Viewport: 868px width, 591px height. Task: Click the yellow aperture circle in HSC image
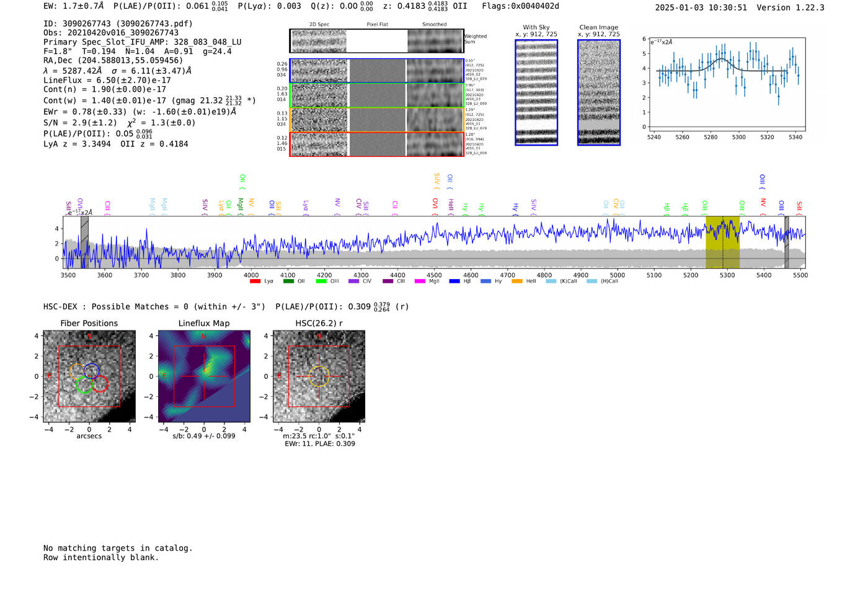[x=319, y=376]
